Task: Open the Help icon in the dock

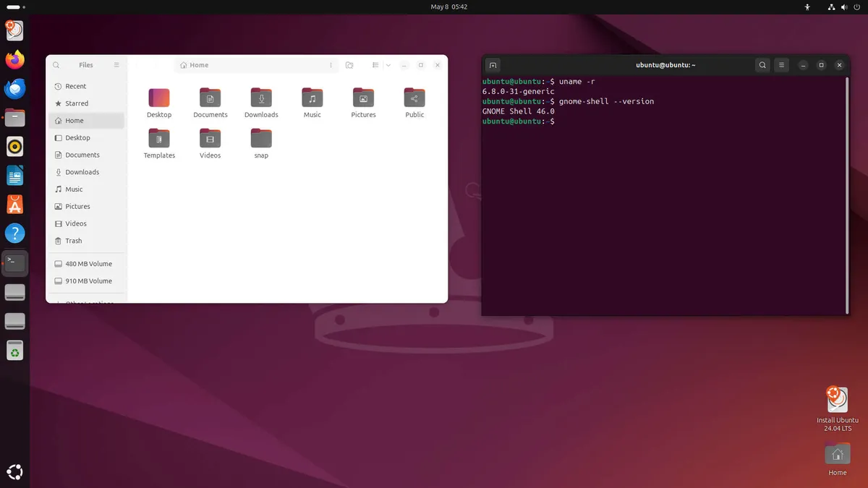Action: 14,233
